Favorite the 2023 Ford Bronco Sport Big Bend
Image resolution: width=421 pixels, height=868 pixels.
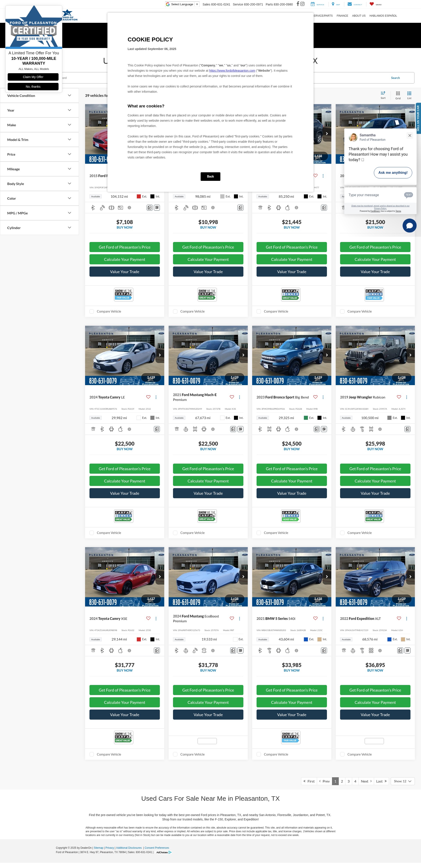[315, 397]
